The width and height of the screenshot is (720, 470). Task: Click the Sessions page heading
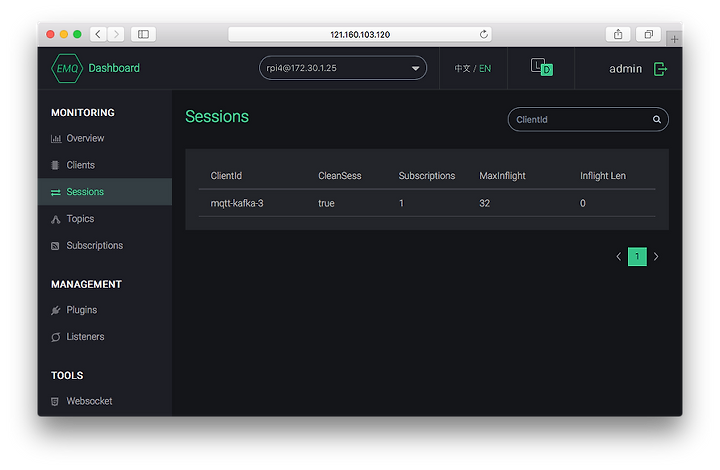217,117
